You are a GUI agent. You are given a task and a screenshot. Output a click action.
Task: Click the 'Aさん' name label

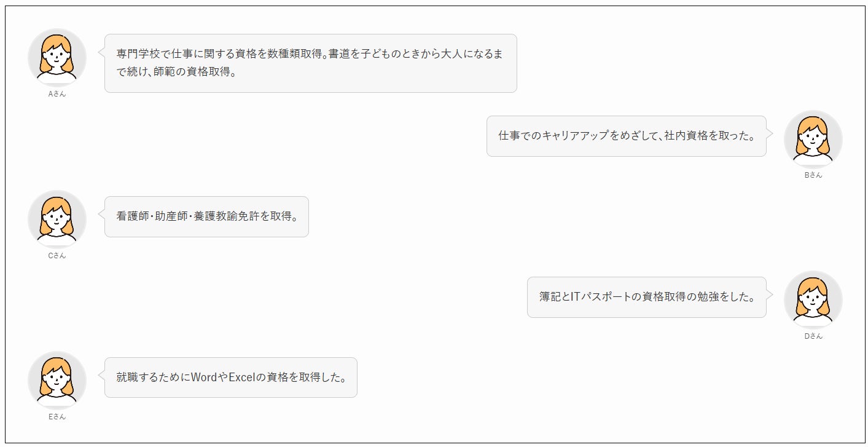57,94
